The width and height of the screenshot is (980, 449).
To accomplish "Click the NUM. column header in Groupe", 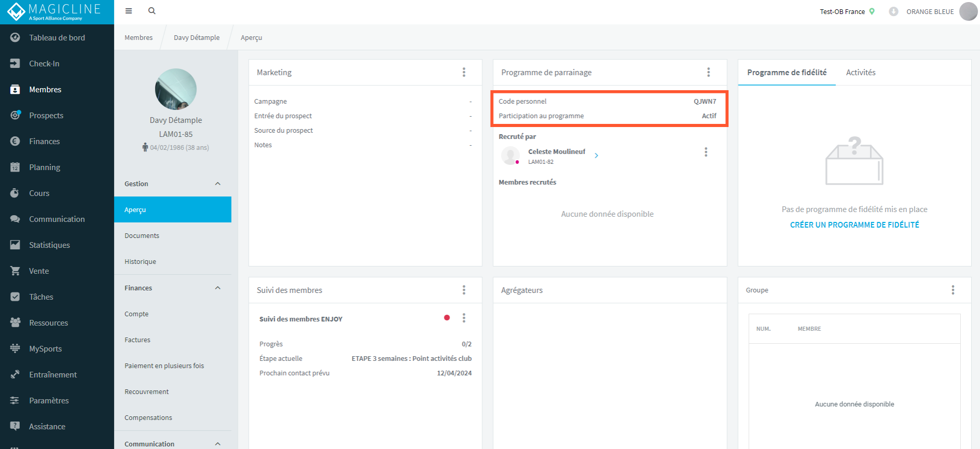I will [x=763, y=329].
